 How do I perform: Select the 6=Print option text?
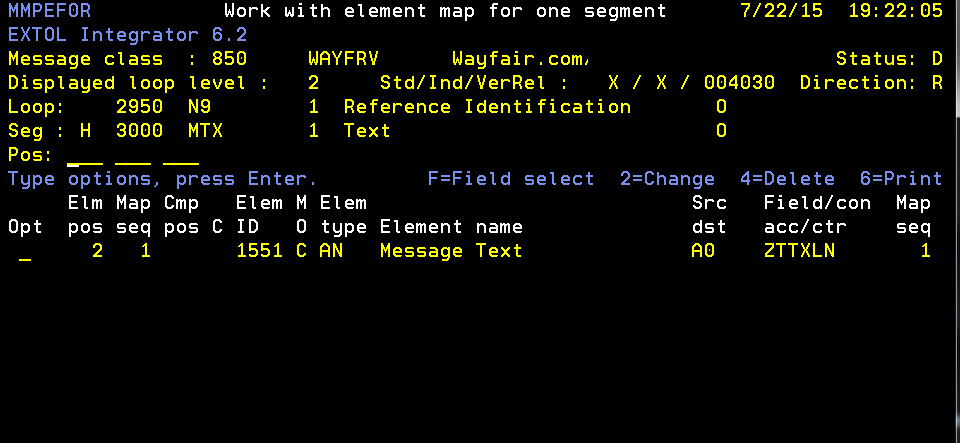901,179
